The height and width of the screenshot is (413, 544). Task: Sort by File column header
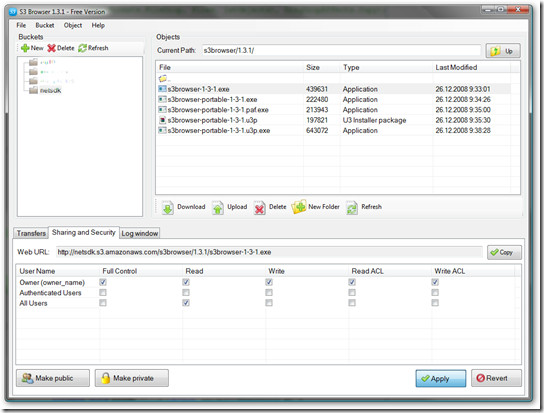coord(230,67)
